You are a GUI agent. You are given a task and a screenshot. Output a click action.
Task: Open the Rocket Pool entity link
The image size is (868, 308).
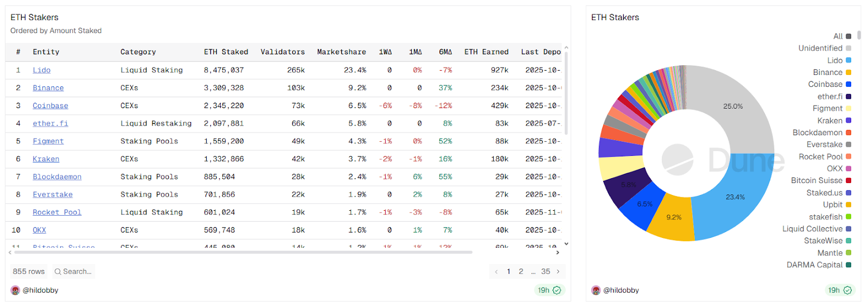[x=57, y=212]
